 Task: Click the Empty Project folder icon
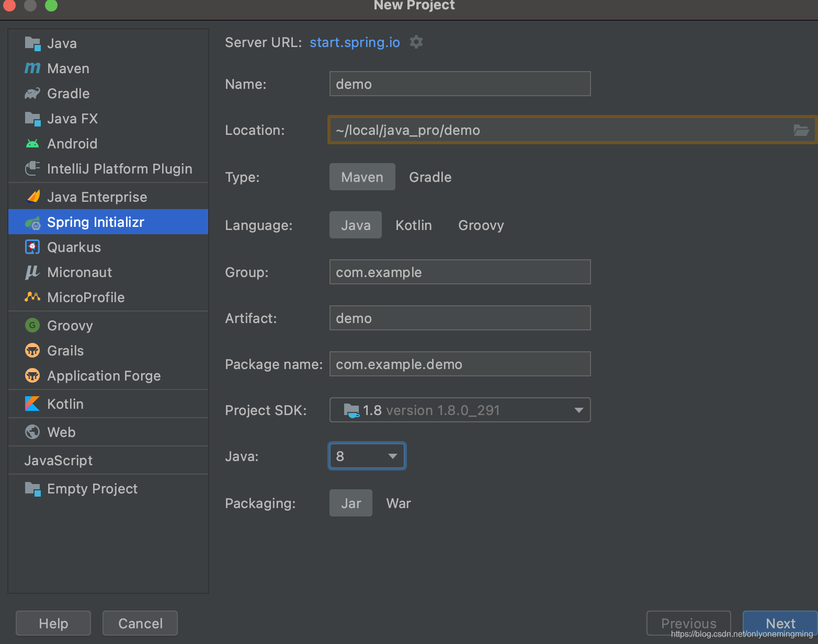[x=32, y=489]
